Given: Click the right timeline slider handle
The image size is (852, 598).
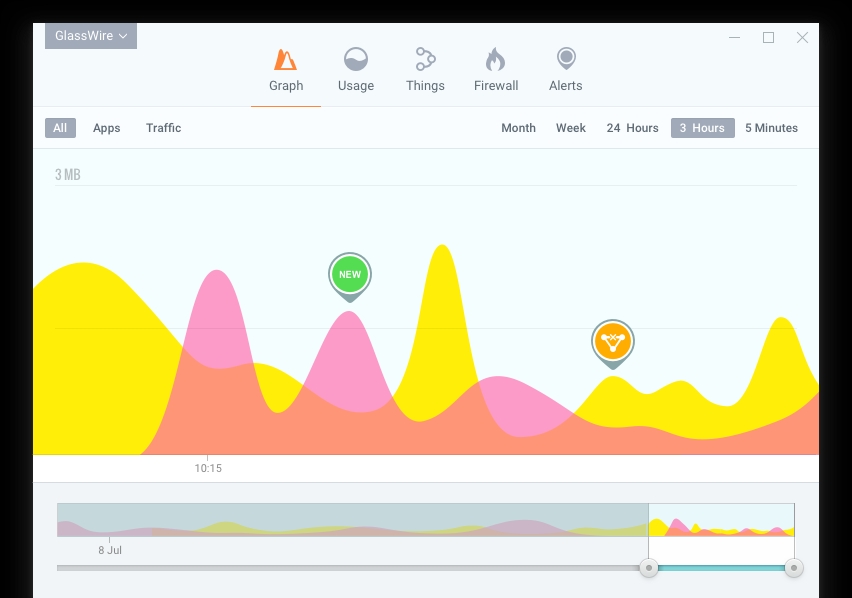Looking at the screenshot, I should (794, 568).
